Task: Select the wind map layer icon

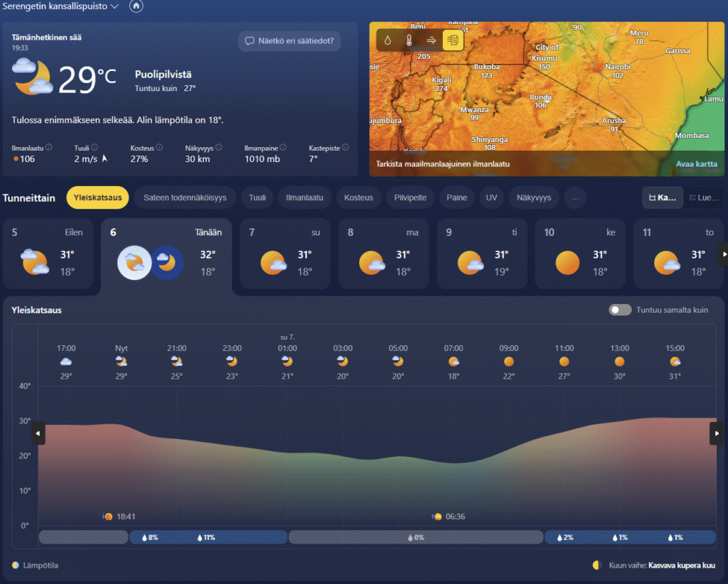Action: 431,40
